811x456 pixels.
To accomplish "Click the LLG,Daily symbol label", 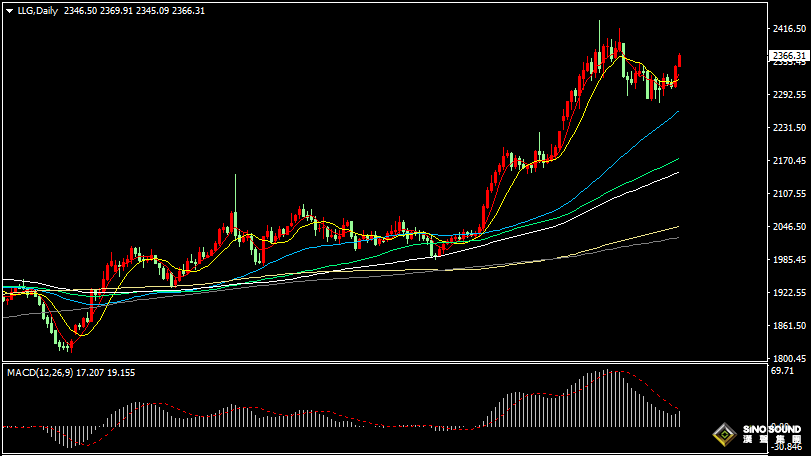I will click(36, 9).
